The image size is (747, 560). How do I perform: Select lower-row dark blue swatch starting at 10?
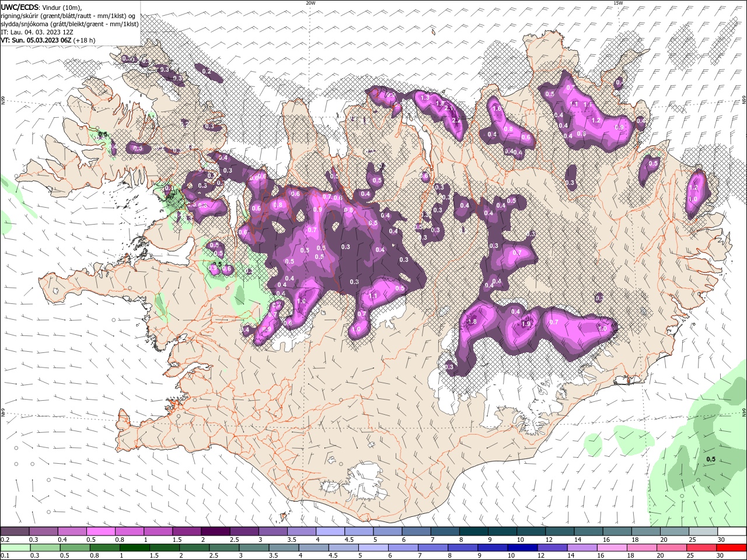coord(522,548)
